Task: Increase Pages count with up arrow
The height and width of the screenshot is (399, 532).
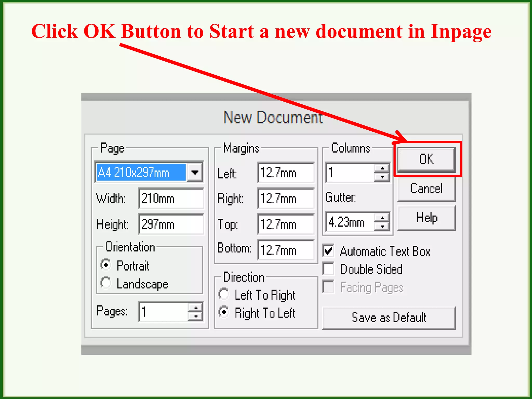Action: 196,308
